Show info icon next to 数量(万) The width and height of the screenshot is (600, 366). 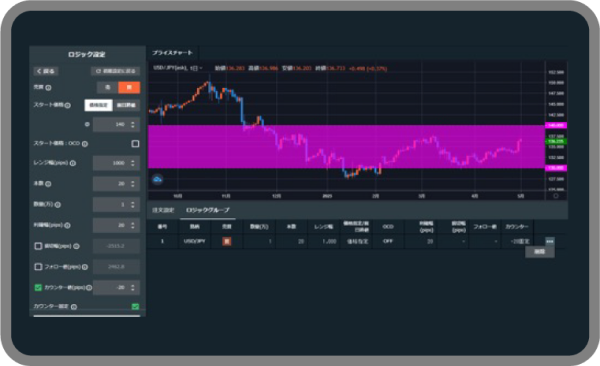point(58,205)
